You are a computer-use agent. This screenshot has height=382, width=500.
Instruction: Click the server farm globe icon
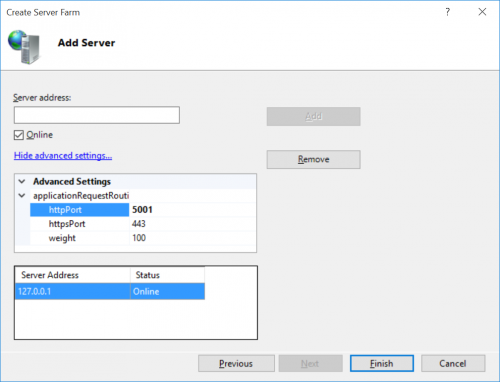pos(24,47)
